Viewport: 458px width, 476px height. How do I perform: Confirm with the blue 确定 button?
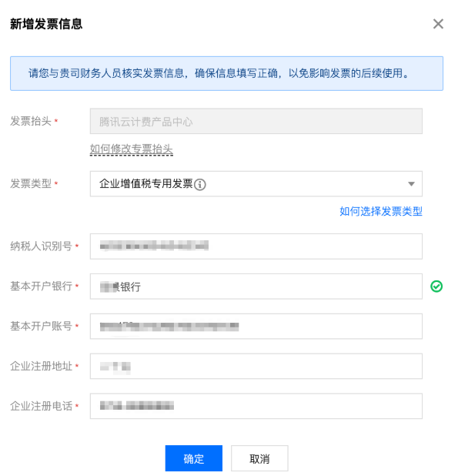(x=193, y=458)
